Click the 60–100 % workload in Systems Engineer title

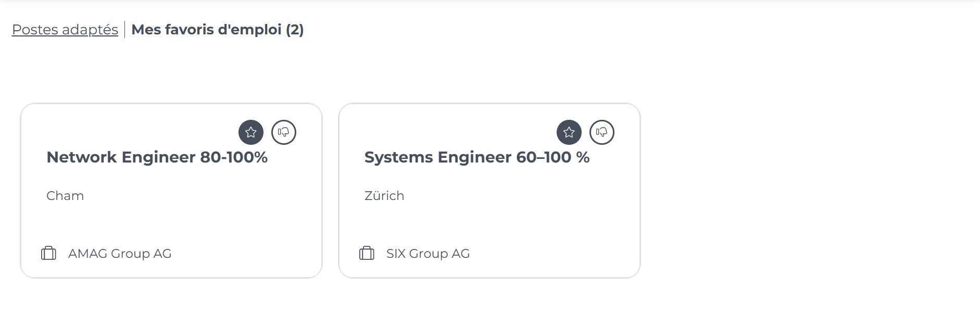[x=553, y=157]
